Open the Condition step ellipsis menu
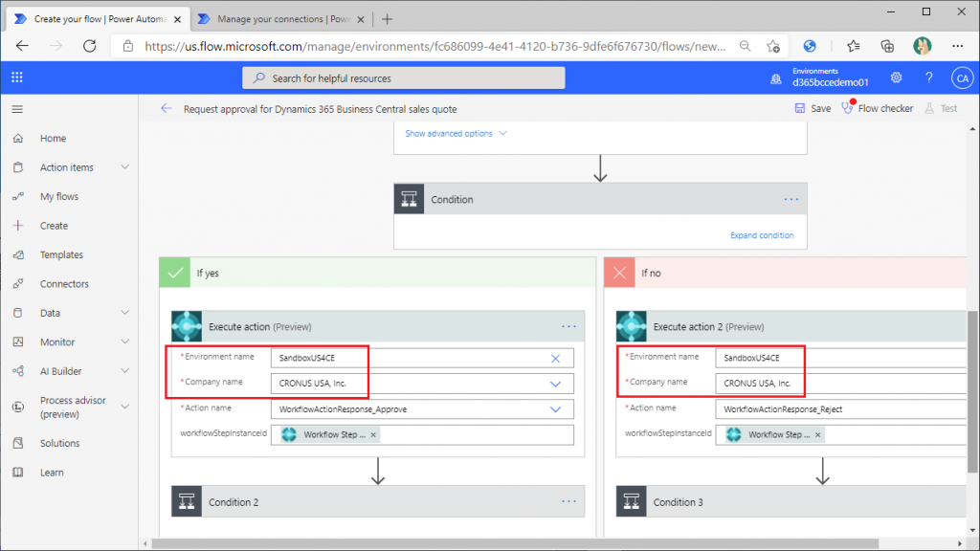This screenshot has width=980, height=551. pos(791,199)
